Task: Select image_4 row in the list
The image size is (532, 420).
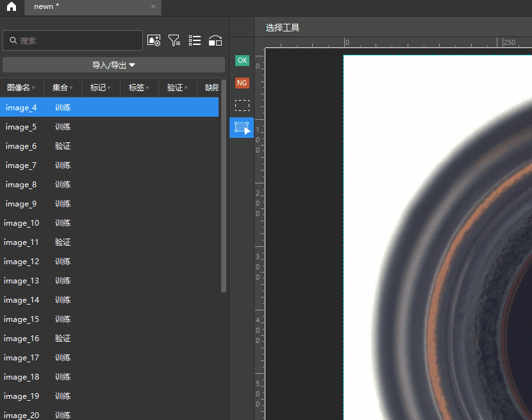Action: pyautogui.click(x=109, y=107)
